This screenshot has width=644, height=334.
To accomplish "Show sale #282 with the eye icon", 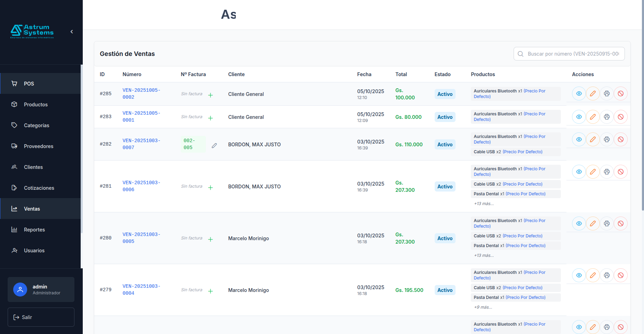I will [x=579, y=139].
